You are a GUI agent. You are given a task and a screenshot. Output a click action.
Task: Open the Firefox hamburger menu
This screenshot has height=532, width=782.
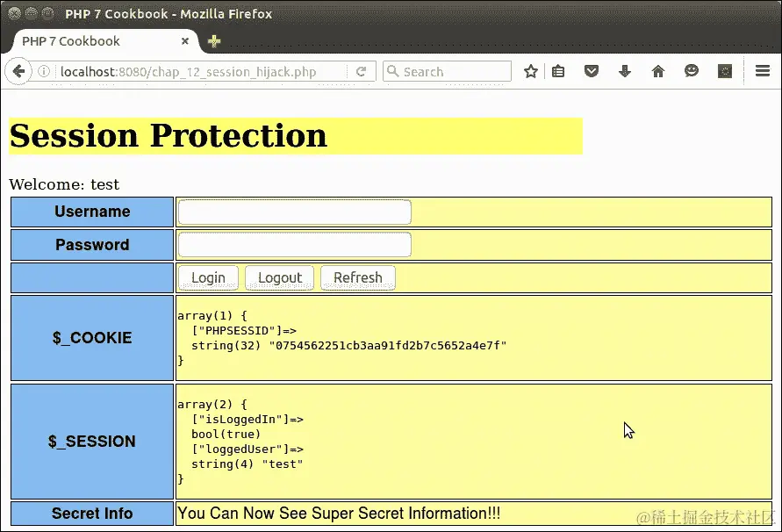coord(763,71)
